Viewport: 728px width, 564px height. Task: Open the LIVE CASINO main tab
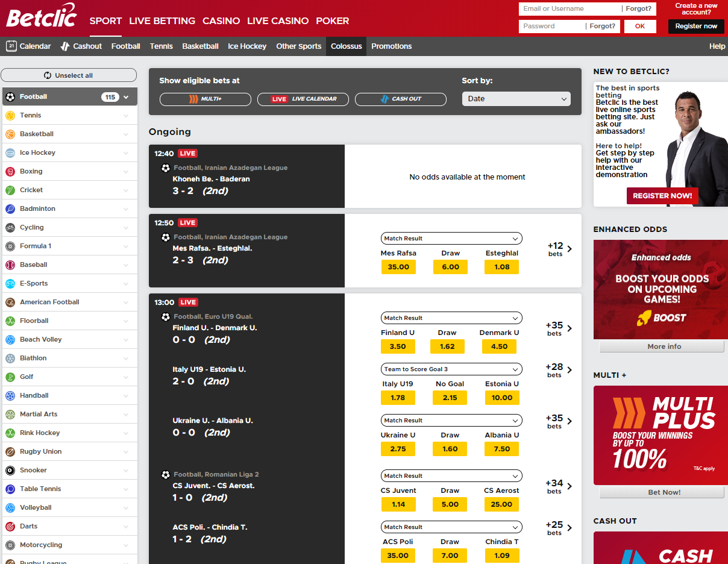pyautogui.click(x=278, y=20)
